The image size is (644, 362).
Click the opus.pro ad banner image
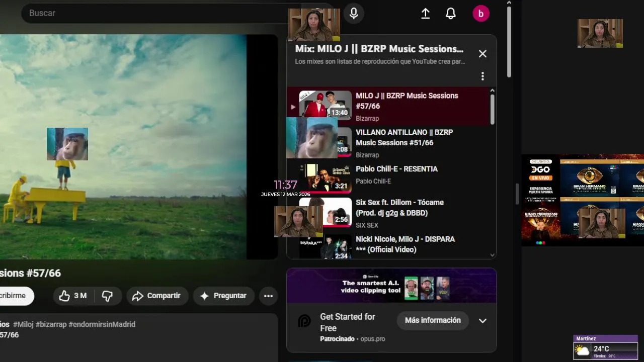click(x=391, y=286)
